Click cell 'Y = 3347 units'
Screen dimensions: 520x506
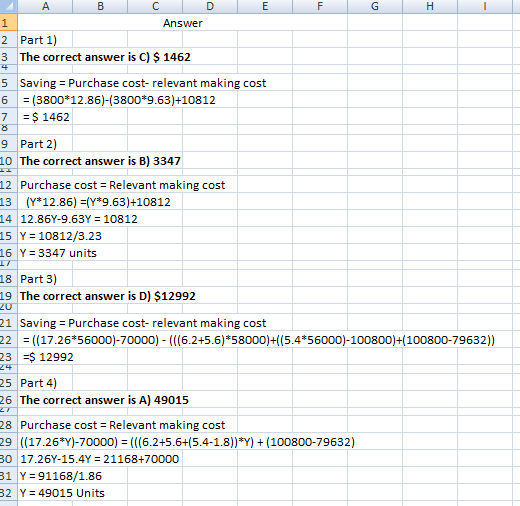click(x=58, y=253)
